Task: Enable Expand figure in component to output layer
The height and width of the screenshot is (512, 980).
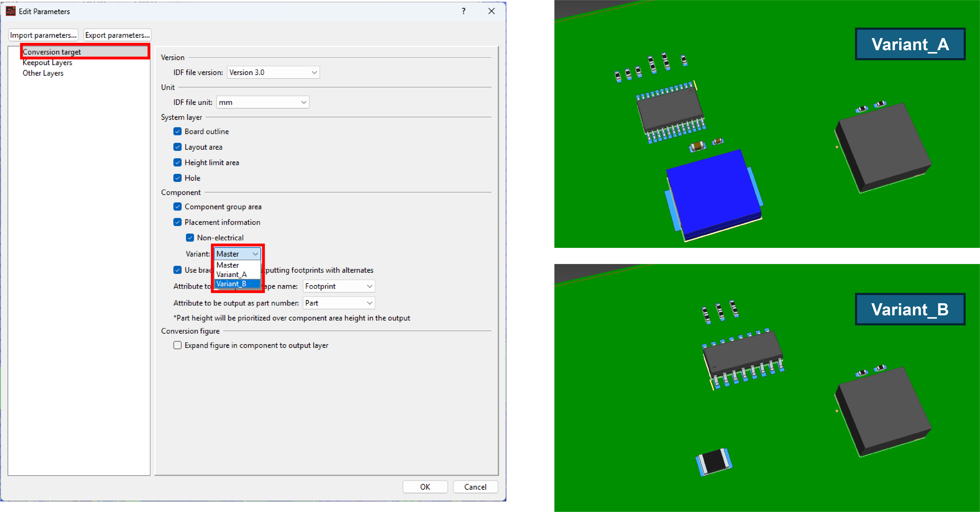Action: (x=177, y=345)
